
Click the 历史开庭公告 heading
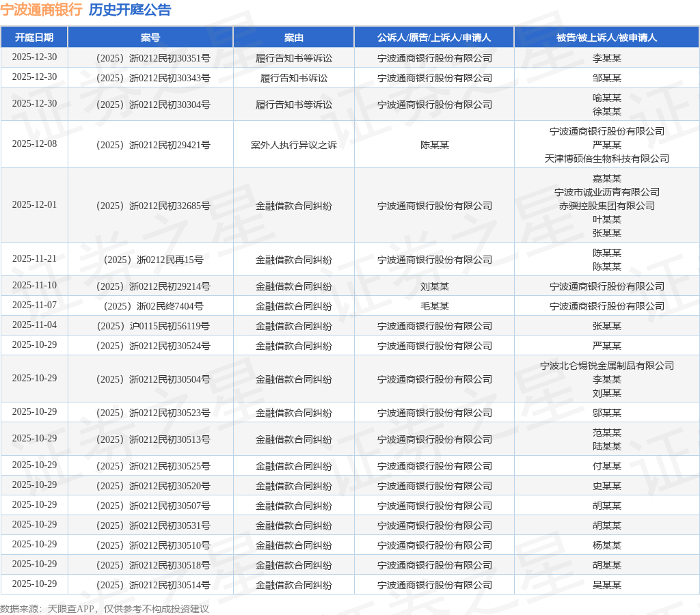tap(130, 10)
